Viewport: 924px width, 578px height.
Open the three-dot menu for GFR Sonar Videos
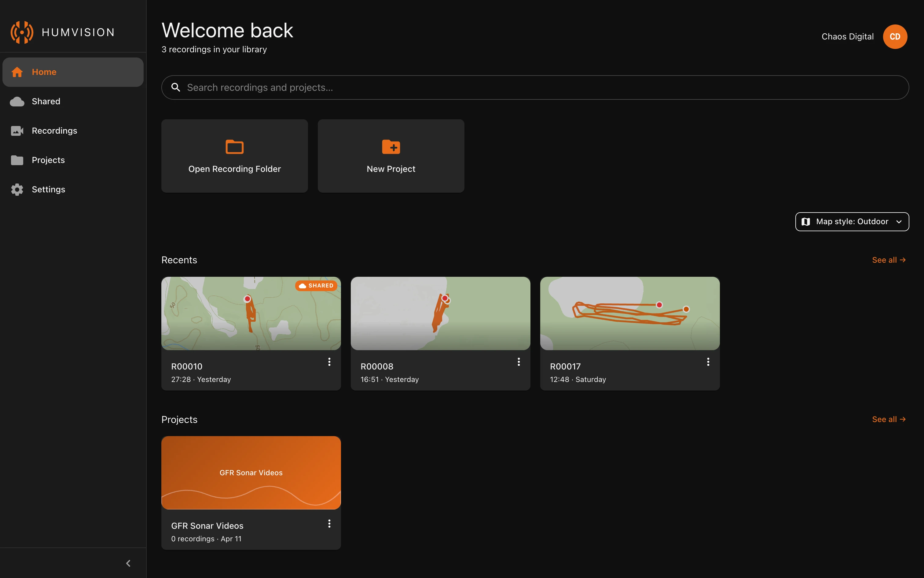pyautogui.click(x=329, y=524)
